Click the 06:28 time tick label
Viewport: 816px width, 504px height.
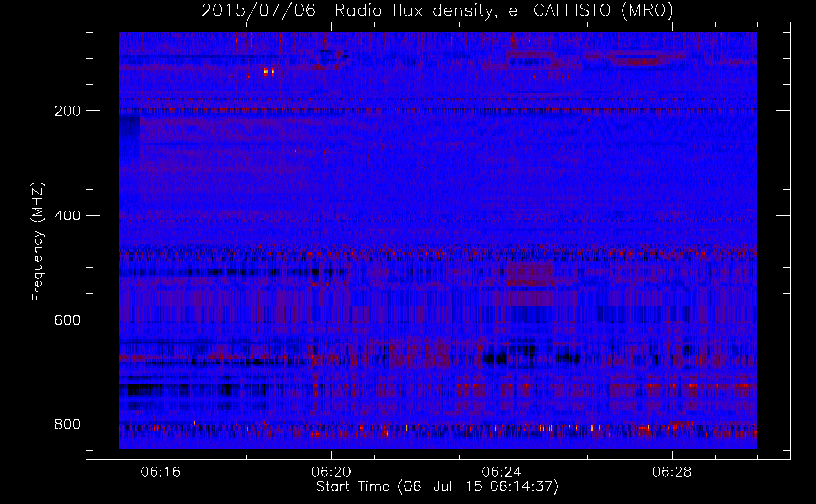[x=672, y=472]
